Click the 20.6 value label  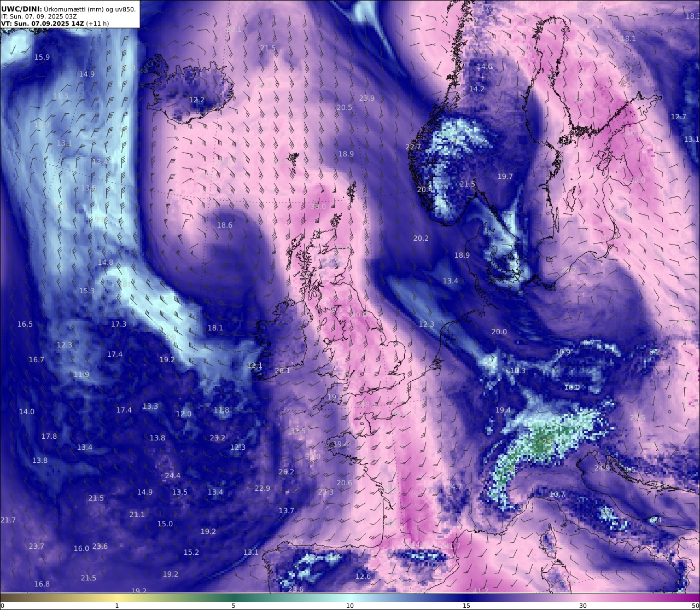345,483
